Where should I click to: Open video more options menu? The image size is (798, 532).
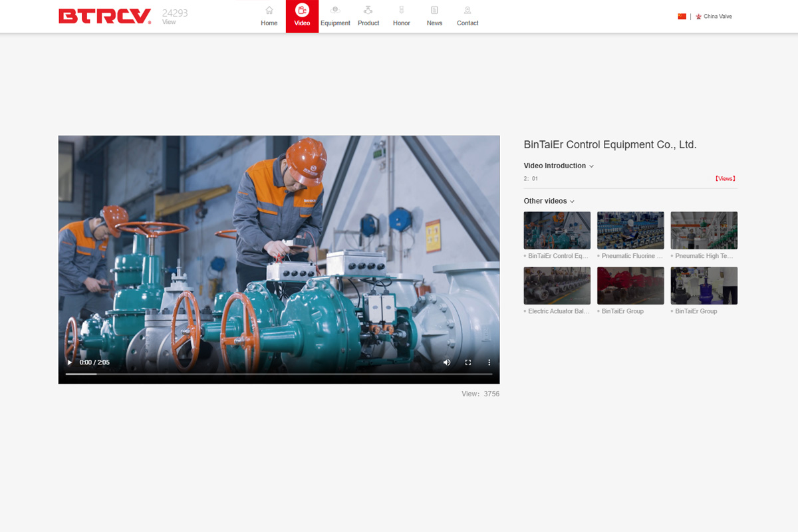click(489, 362)
